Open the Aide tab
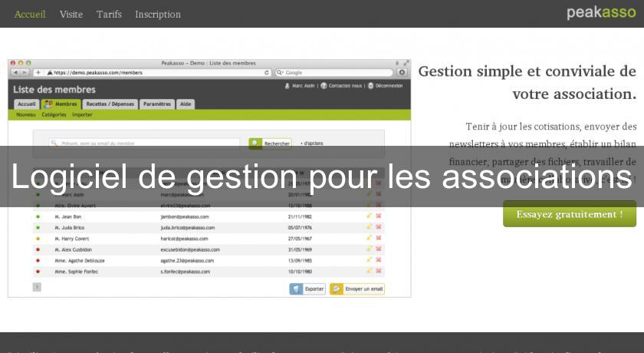The image size is (644, 353). pos(186,104)
